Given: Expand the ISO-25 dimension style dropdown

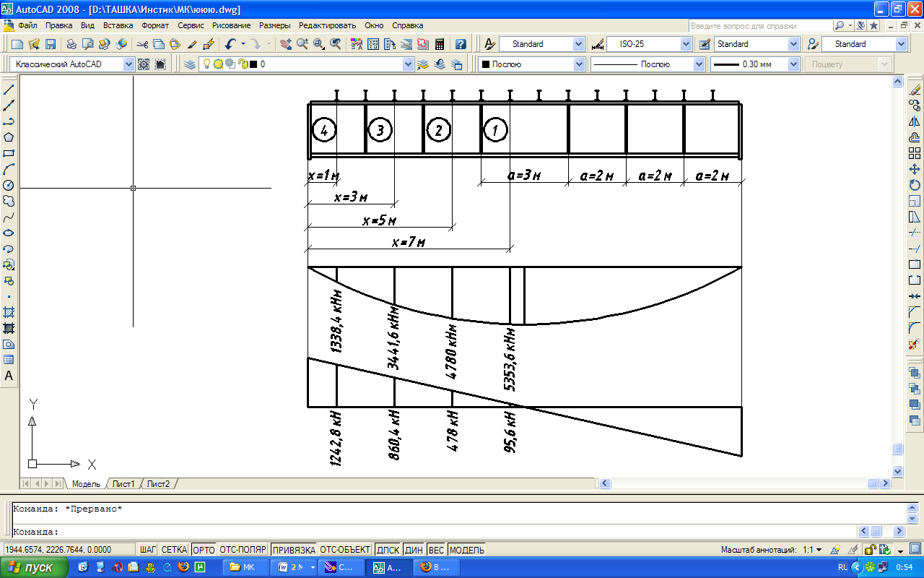Looking at the screenshot, I should (x=686, y=44).
